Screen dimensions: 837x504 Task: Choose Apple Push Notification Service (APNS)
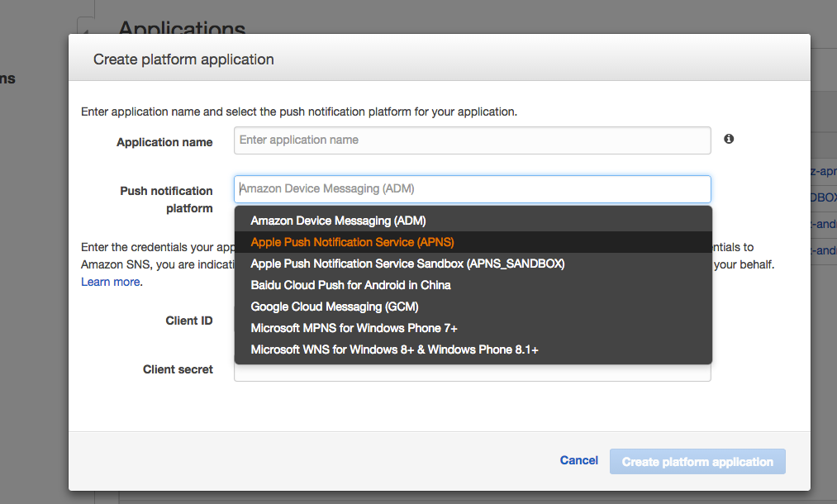tap(352, 242)
